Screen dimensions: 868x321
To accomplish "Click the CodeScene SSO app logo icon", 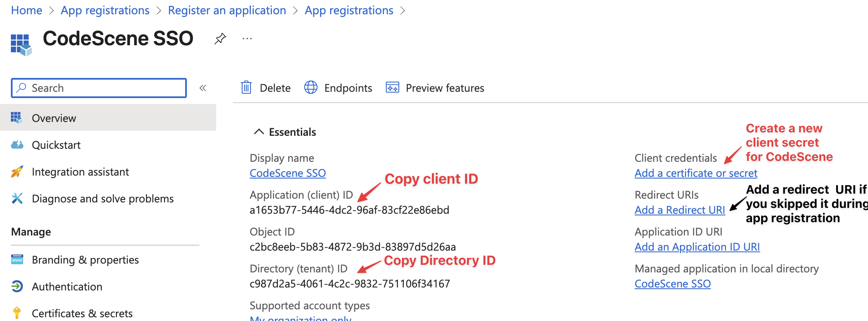I will tap(21, 45).
